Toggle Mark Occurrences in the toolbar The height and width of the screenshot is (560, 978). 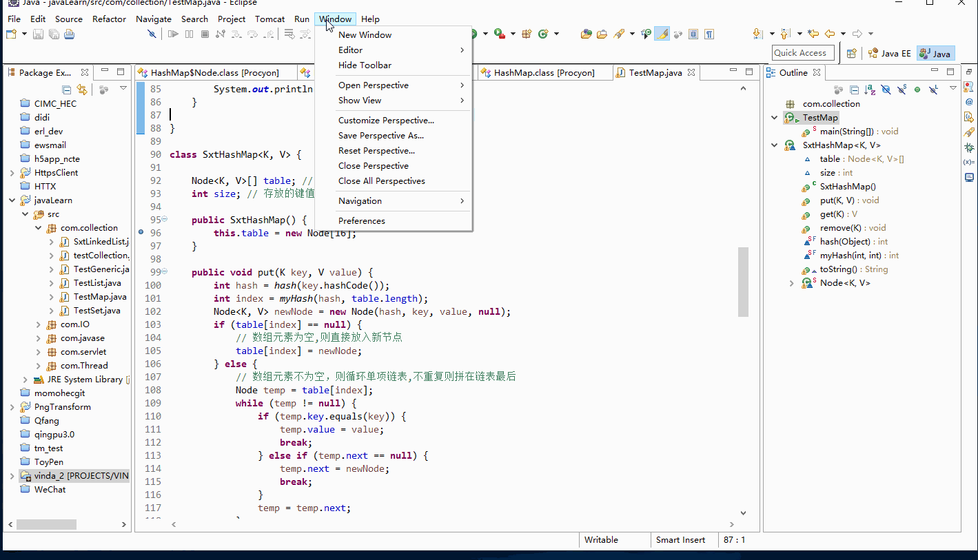662,33
